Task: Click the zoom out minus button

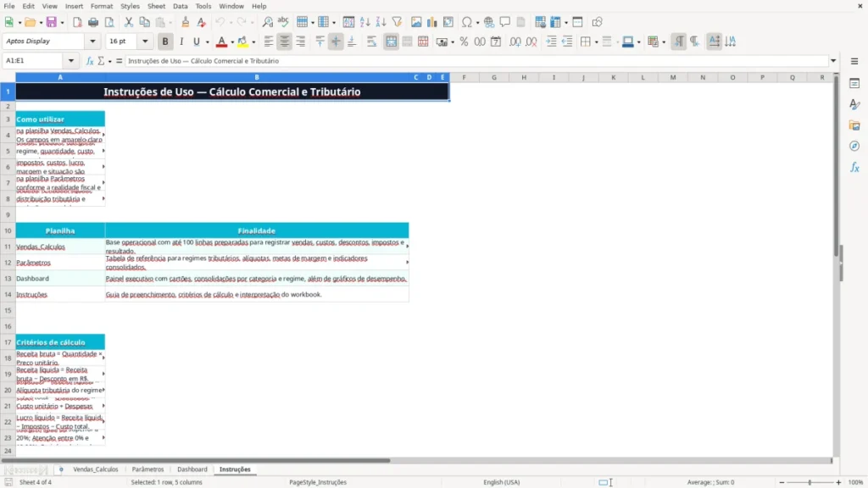Action: click(x=782, y=482)
